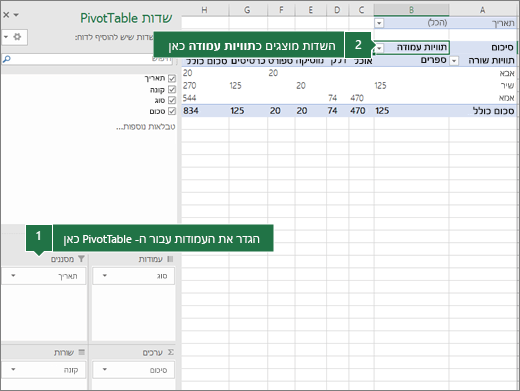Click the value 544 in the אמא row
520x391 pixels.
pos(189,98)
